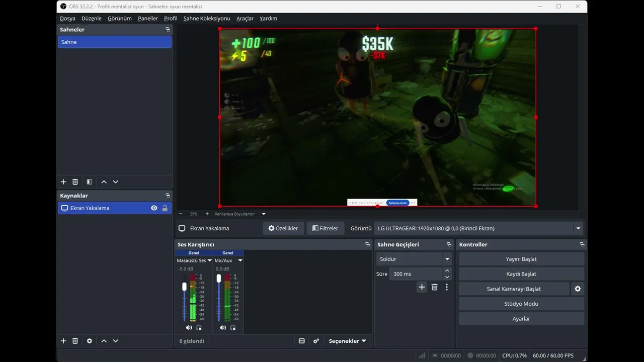Add a new source in Kaynaklar panel
This screenshot has width=644, height=362.
pyautogui.click(x=63, y=341)
